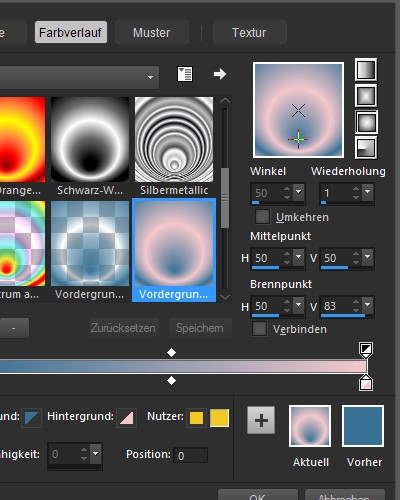This screenshot has width=400, height=500.
Task: Click the Mittelpunkt V value 50 field
Action: (x=335, y=258)
